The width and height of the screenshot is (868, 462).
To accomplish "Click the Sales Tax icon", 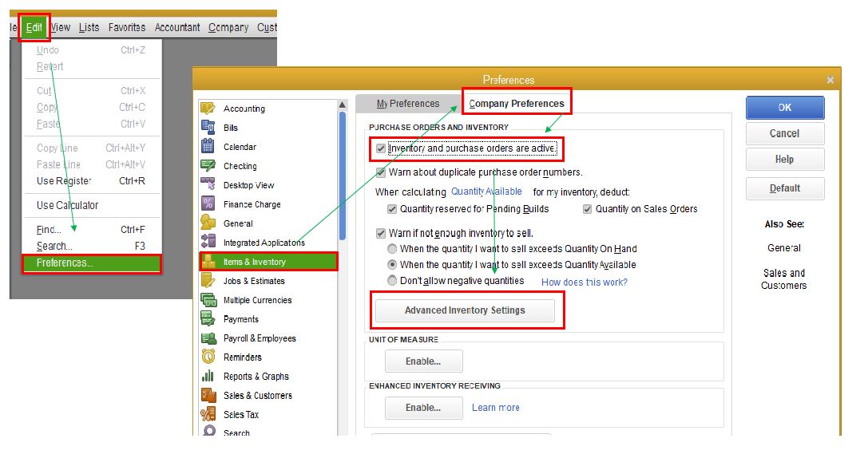I will point(208,414).
